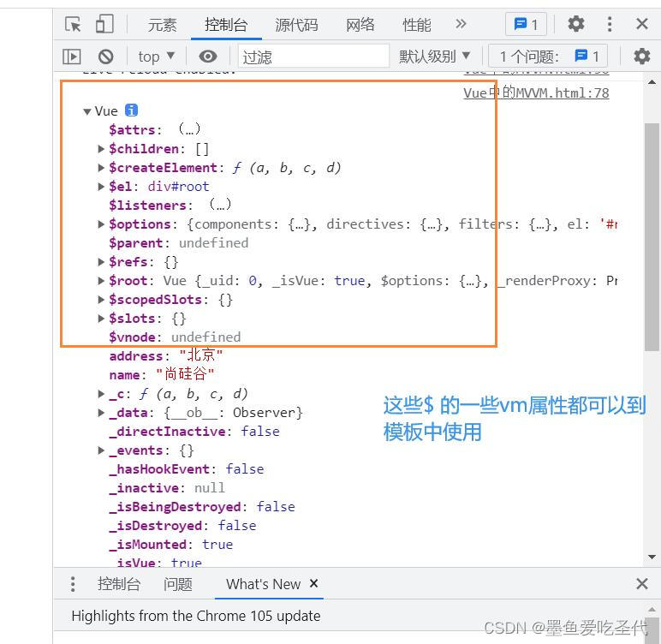Evaluate the $attrs getter ellipsis
This screenshot has height=644, width=661.
click(189, 129)
